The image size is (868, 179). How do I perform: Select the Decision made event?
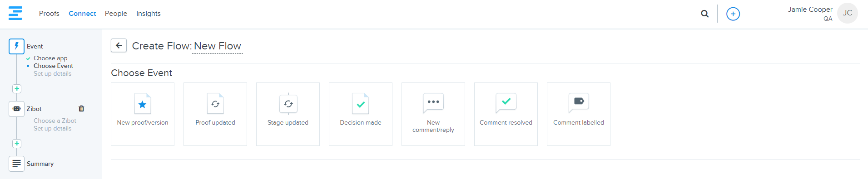(x=361, y=114)
